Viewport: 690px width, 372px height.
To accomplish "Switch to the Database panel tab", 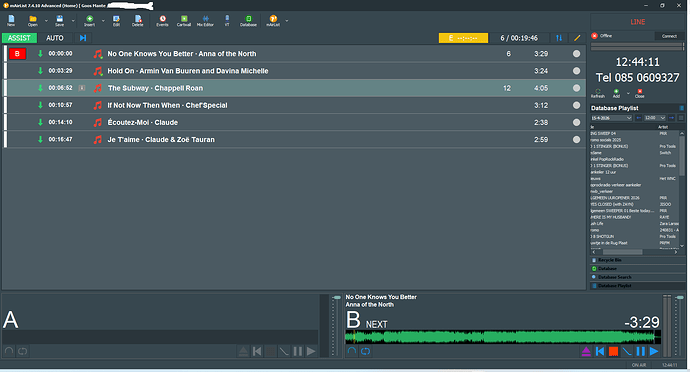I will click(638, 269).
